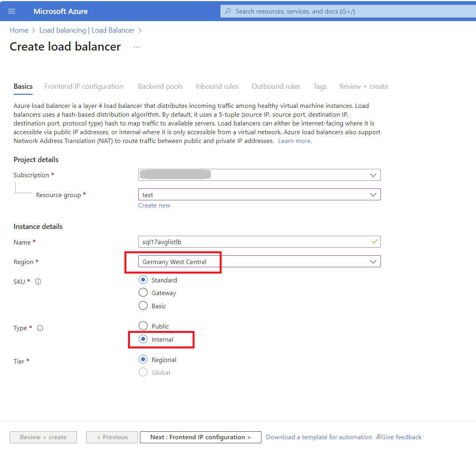Open the hamburger portal menu
This screenshot has width=476, height=452.
pyautogui.click(x=12, y=11)
